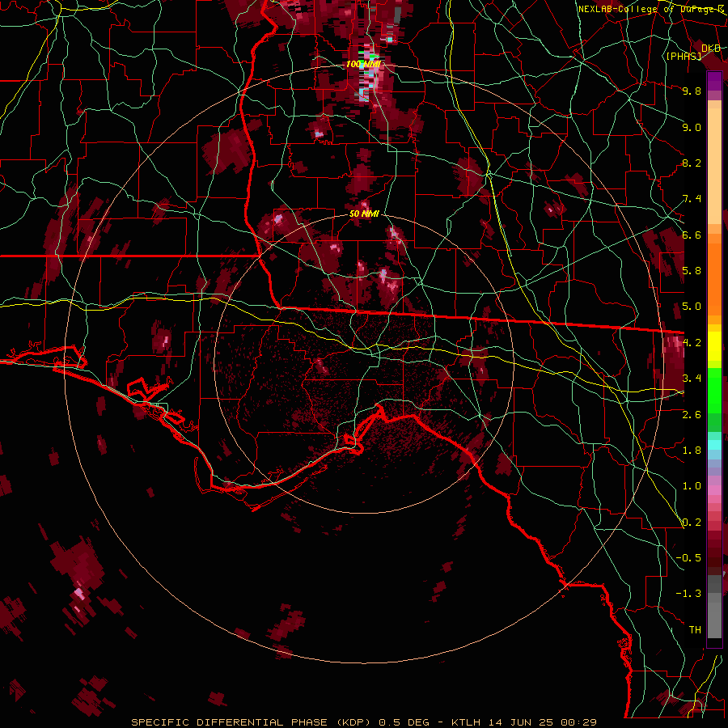Click the bright green color bar segment
The height and width of the screenshot is (728, 728).
(x=714, y=390)
